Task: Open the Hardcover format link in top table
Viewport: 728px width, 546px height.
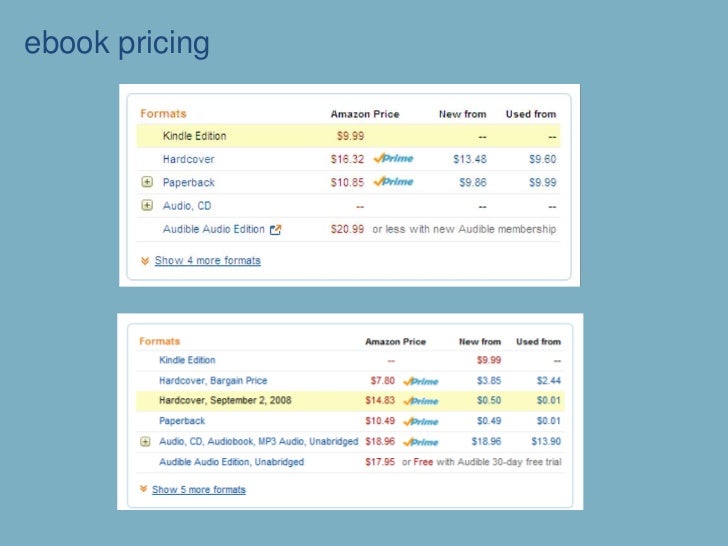Action: point(188,159)
